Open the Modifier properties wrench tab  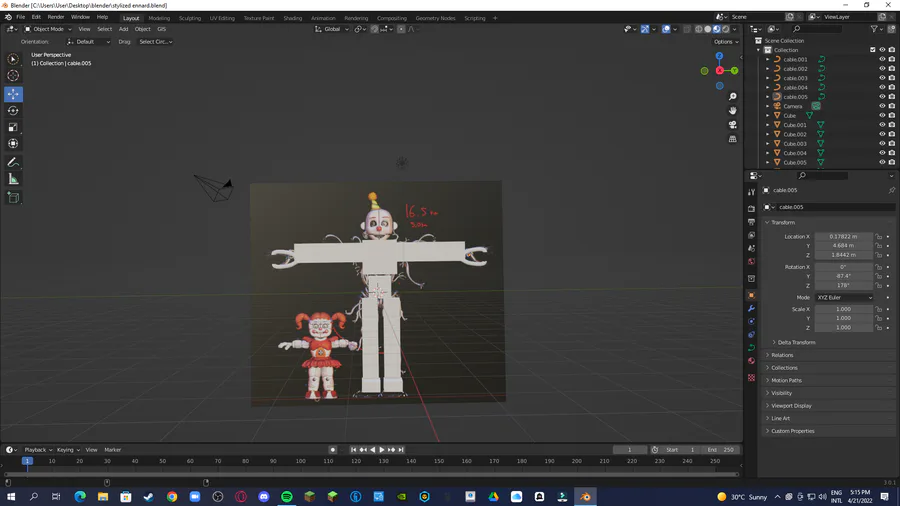751,309
